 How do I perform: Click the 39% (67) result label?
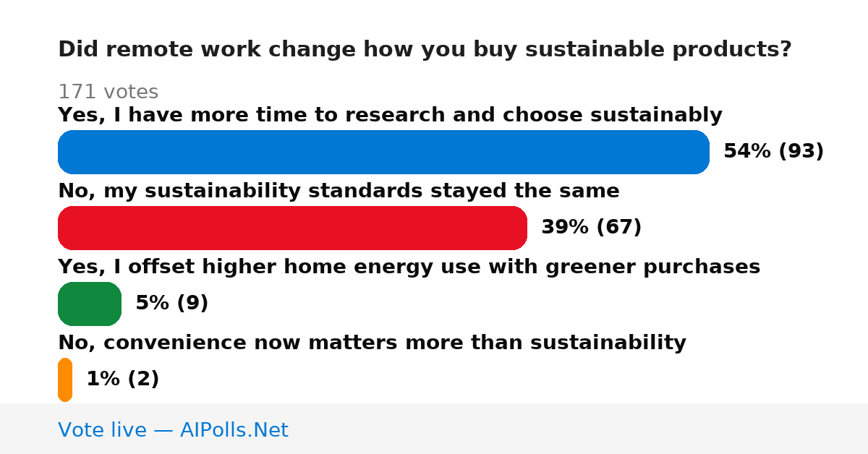click(591, 227)
